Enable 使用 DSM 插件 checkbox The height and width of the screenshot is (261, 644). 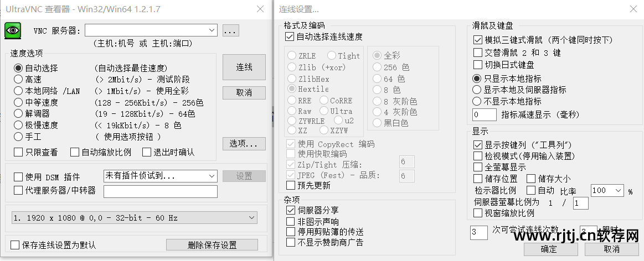point(18,177)
